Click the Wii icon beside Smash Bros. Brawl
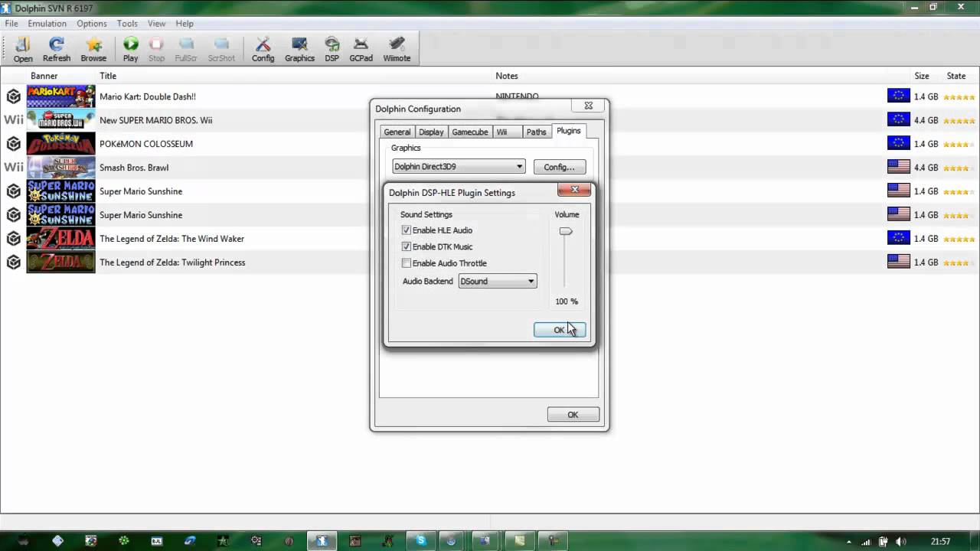This screenshot has width=980, height=551. (x=14, y=168)
